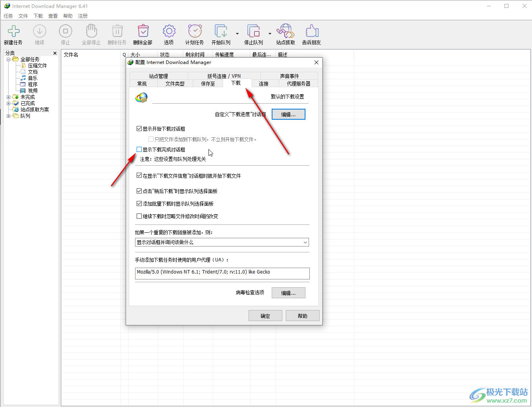Switch to the 保存至 tab
Viewport: 532px width, 407px height.
[208, 84]
